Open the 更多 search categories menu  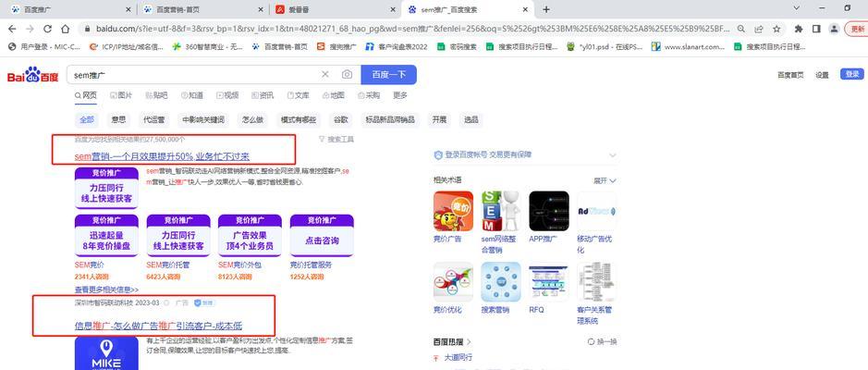[400, 95]
